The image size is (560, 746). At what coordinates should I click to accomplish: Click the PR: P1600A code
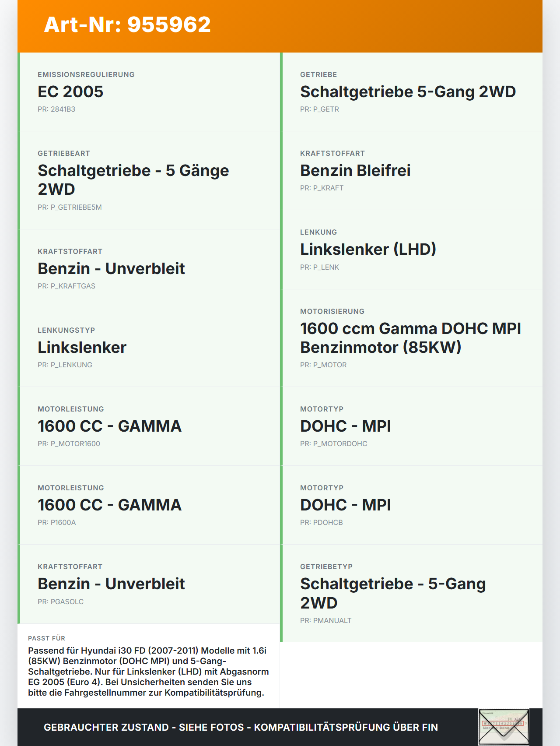click(x=56, y=523)
